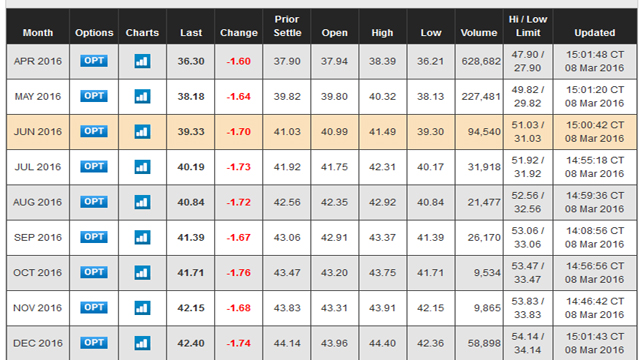Open chart icon for DEC 2016
640x360 pixels.
pos(142,343)
